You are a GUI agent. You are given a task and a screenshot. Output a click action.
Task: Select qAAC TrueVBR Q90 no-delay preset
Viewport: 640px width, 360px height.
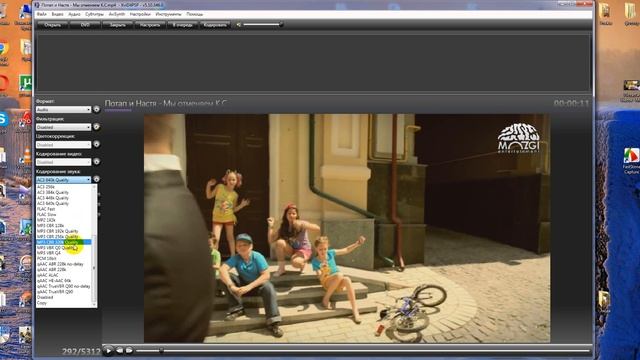64,286
